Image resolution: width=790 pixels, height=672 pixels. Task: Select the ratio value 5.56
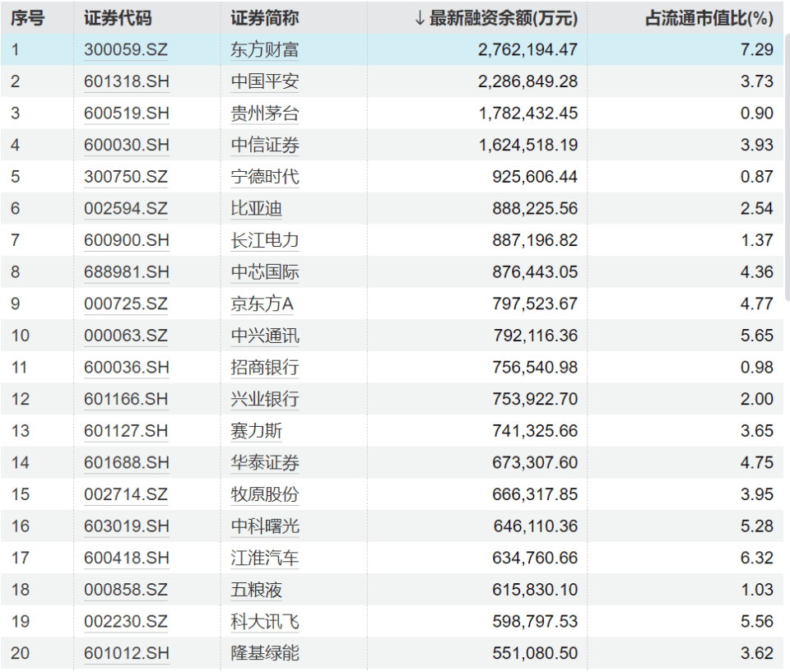757,621
